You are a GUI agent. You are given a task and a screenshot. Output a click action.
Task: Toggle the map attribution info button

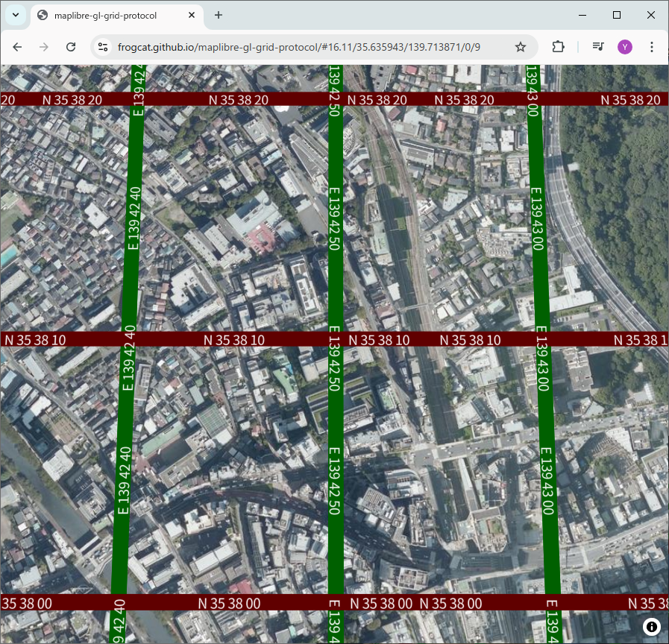coord(652,626)
